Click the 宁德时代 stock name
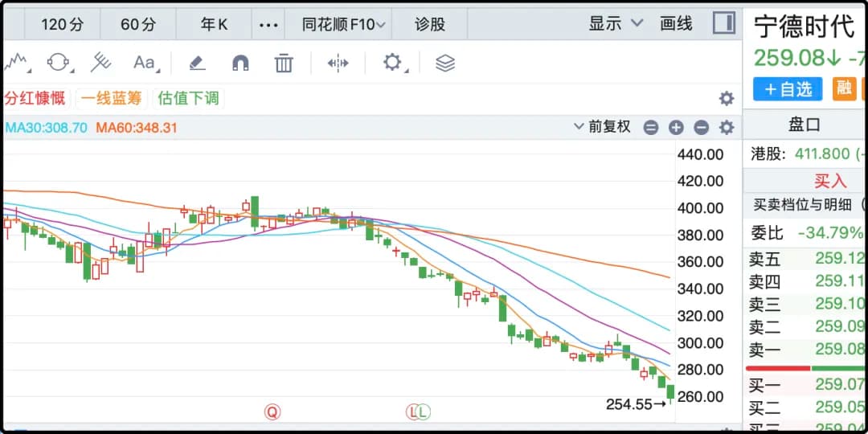This screenshot has height=434, width=868. [805, 27]
